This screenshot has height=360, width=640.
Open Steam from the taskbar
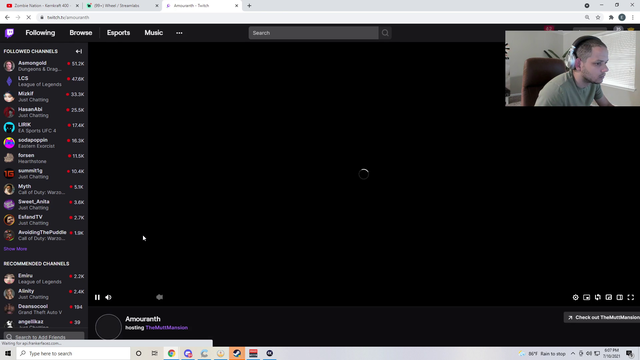tap(237, 353)
